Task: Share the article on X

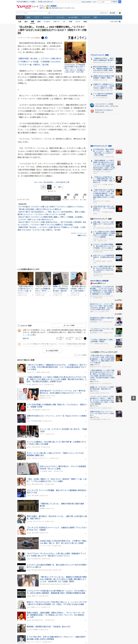Action: (x=43, y=38)
